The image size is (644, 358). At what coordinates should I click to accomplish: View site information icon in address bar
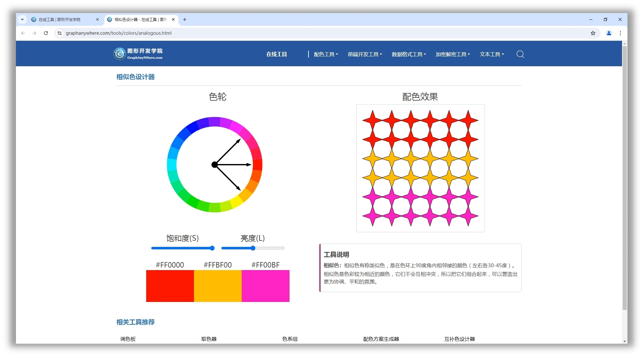60,33
